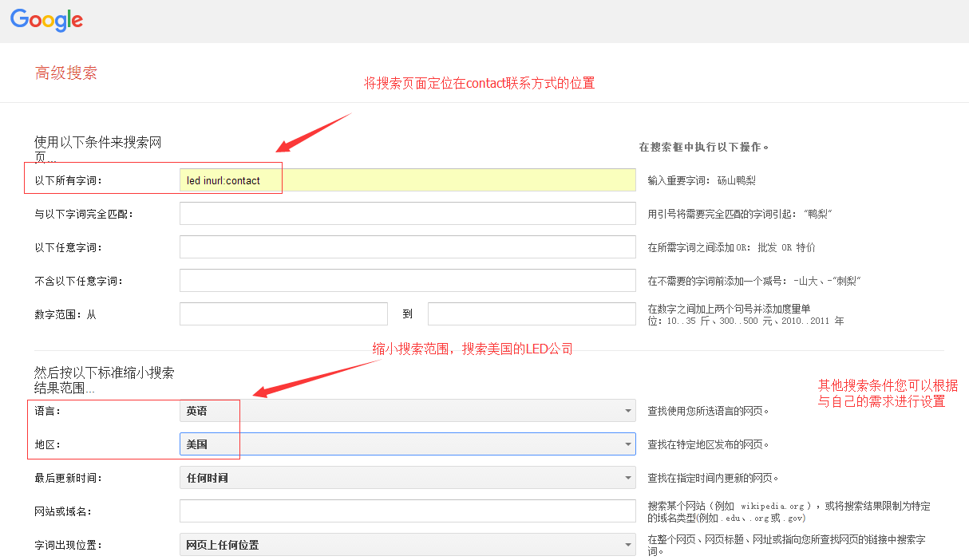Viewport: 969px width, 560px height.
Task: Click the '语言:' label text
Action: pos(47,411)
